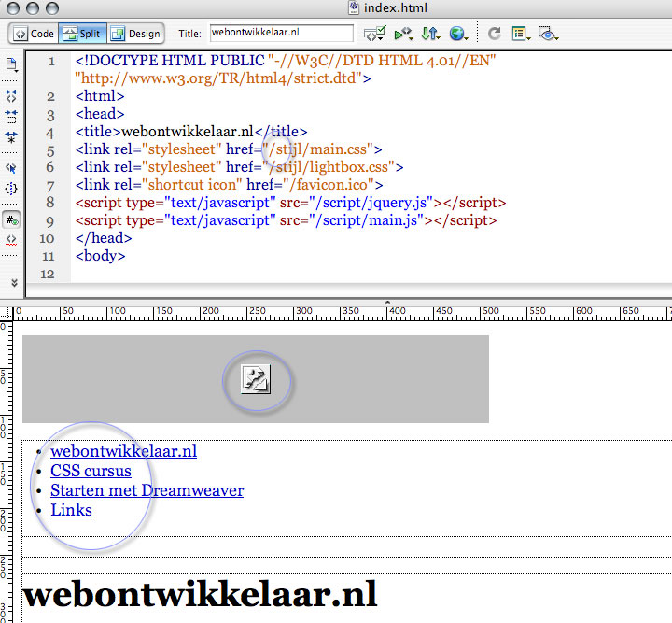Click the Collapse Full Tag icon
The image size is (672, 623).
[11, 95]
